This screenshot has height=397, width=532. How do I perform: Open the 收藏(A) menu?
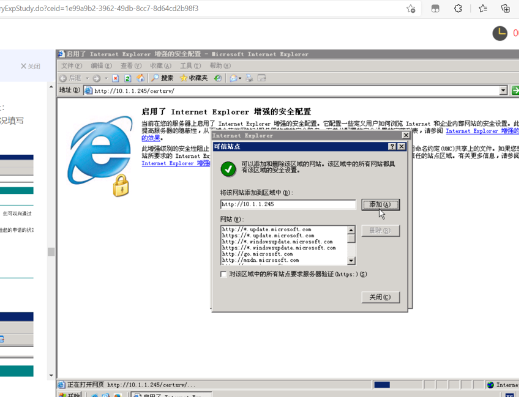click(160, 66)
